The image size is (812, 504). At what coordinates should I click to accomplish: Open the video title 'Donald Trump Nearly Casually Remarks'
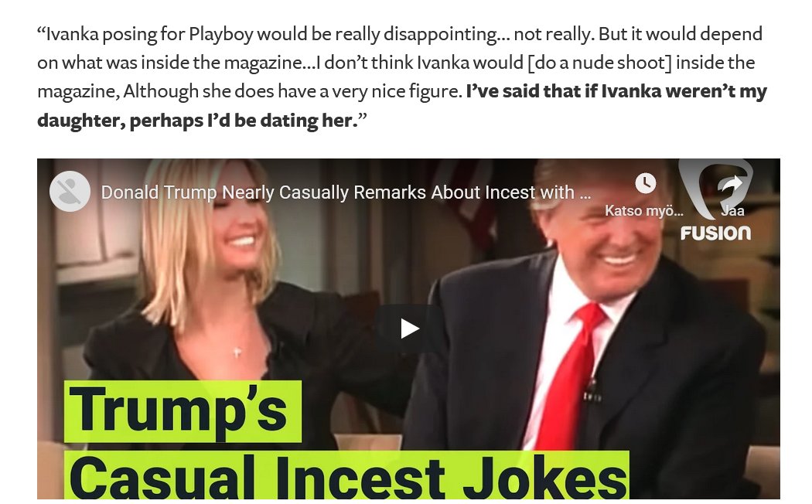coord(346,192)
